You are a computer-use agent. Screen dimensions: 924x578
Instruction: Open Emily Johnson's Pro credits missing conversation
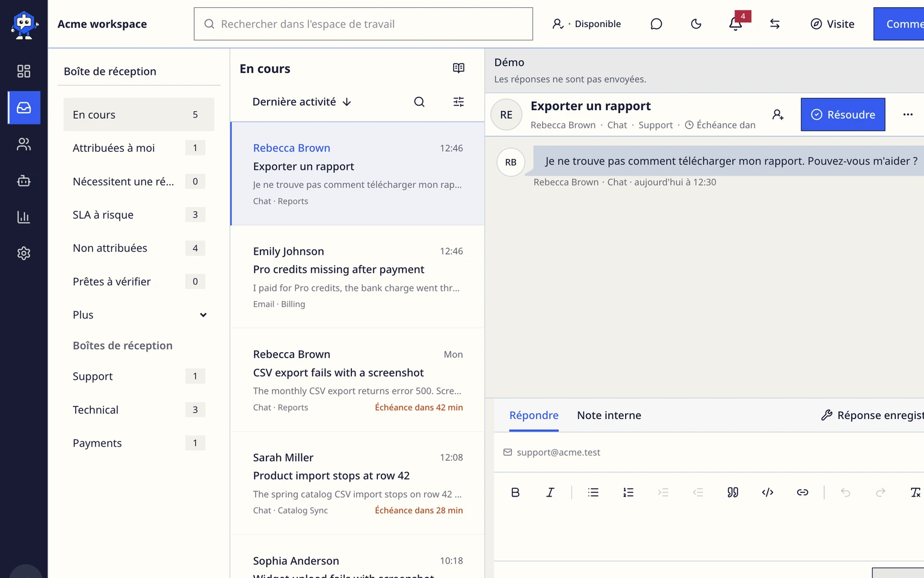click(358, 277)
